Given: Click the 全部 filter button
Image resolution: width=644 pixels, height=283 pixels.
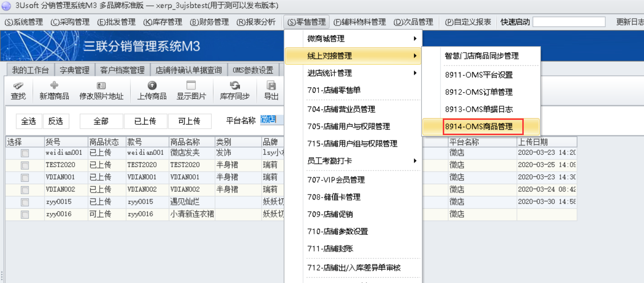Looking at the screenshot, I should (x=101, y=121).
